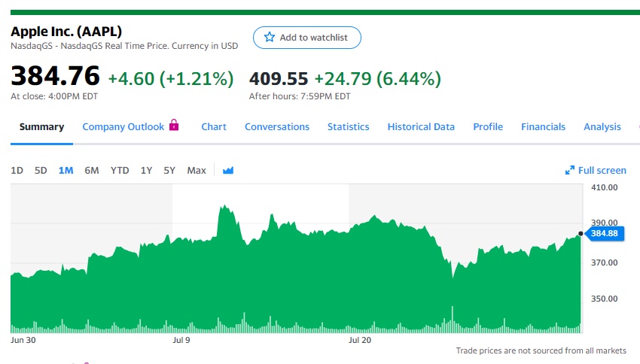Viewport: 640px width, 364px height.
Task: Click the 384.76 closing price
Action: (55, 76)
